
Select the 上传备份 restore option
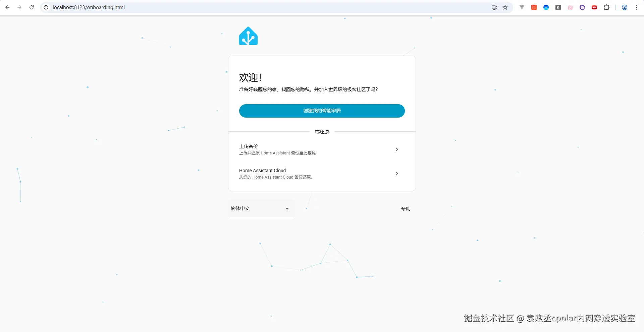pyautogui.click(x=322, y=149)
